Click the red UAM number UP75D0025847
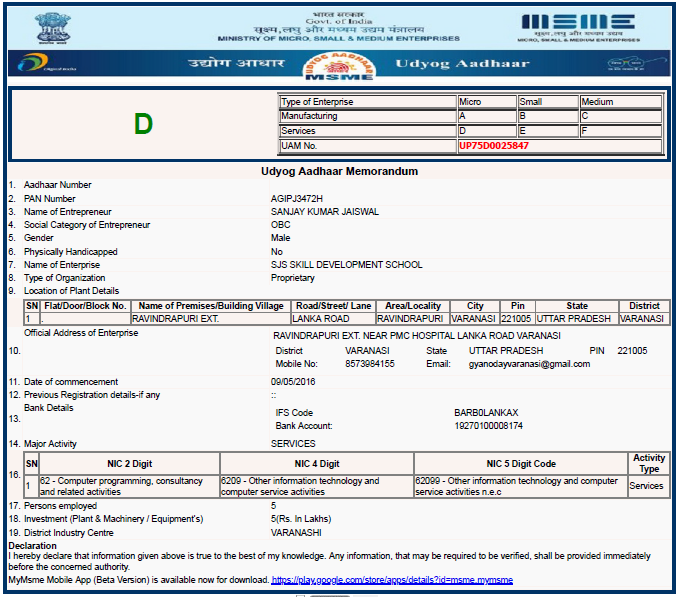This screenshot has height=597, width=678. pos(494,146)
